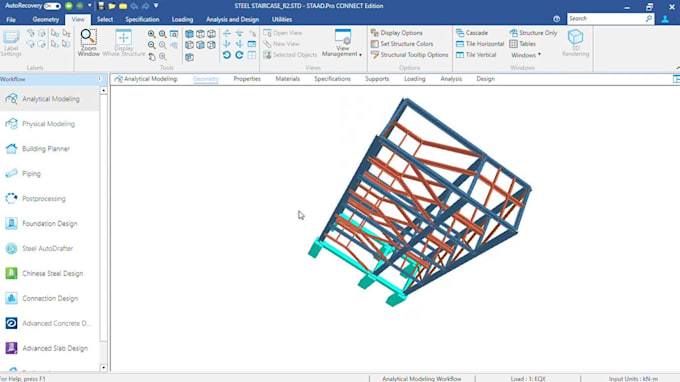Open the Analysis page tab

(451, 79)
